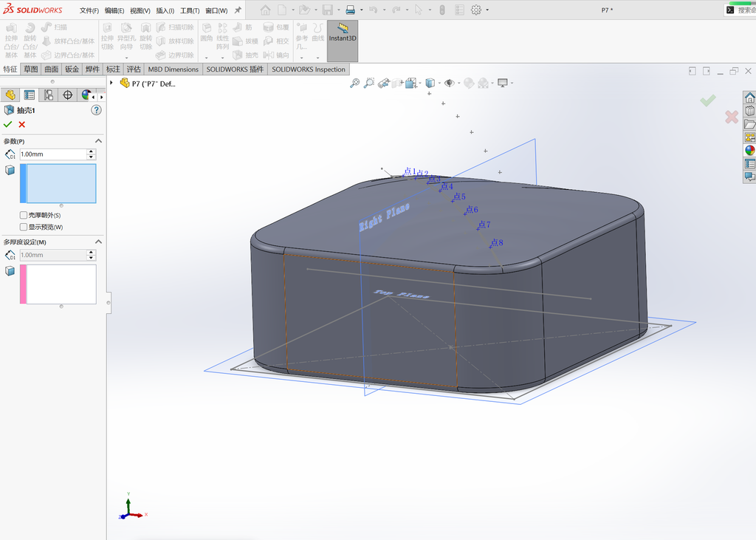Image resolution: width=756 pixels, height=540 pixels.
Task: Open the Design Library icon in the task pane
Action: click(750, 111)
